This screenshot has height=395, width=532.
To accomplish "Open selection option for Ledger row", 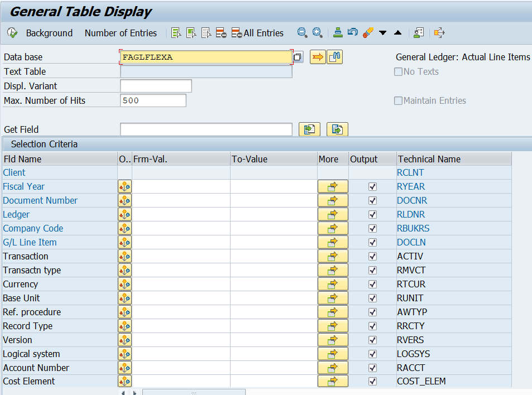I will pyautogui.click(x=124, y=214).
